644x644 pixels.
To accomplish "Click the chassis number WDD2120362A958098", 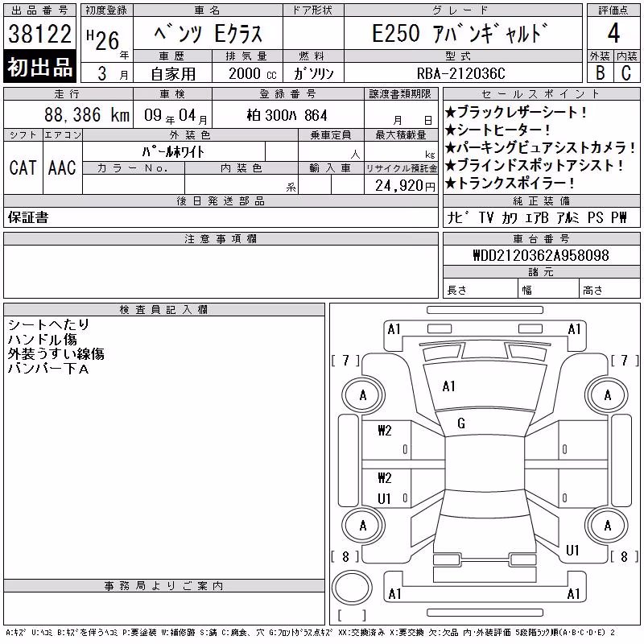I will click(541, 255).
